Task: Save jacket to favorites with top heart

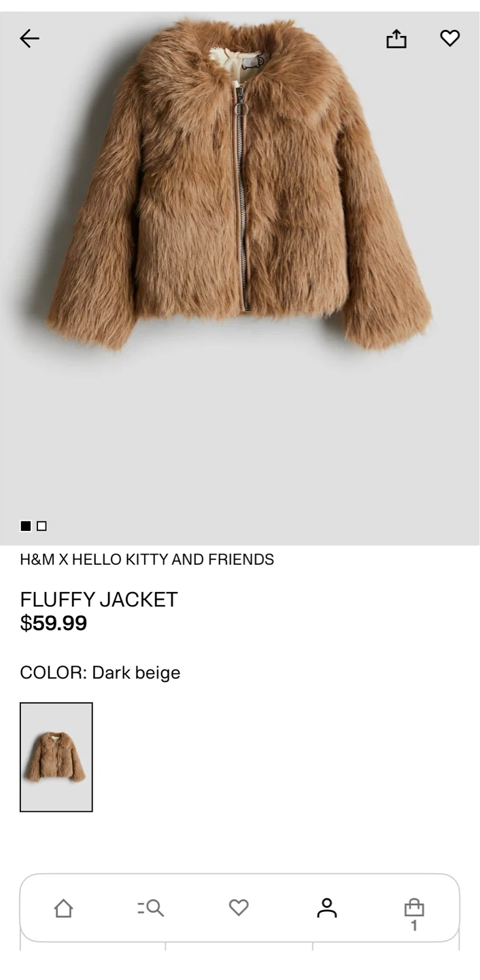Action: 450,38
